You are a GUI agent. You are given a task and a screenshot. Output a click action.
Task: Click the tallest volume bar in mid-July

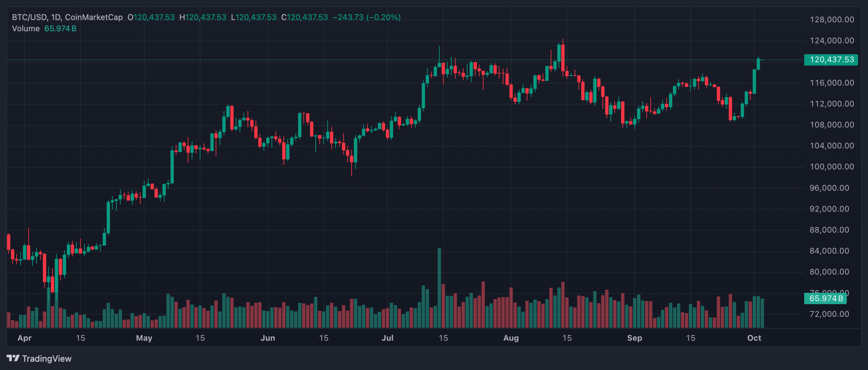[439, 289]
